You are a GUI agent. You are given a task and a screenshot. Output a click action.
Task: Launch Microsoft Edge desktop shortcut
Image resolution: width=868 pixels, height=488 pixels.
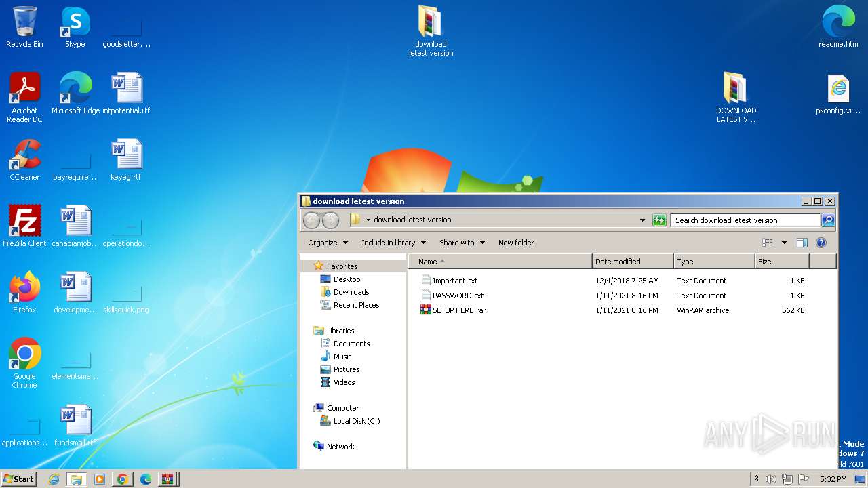(75, 94)
